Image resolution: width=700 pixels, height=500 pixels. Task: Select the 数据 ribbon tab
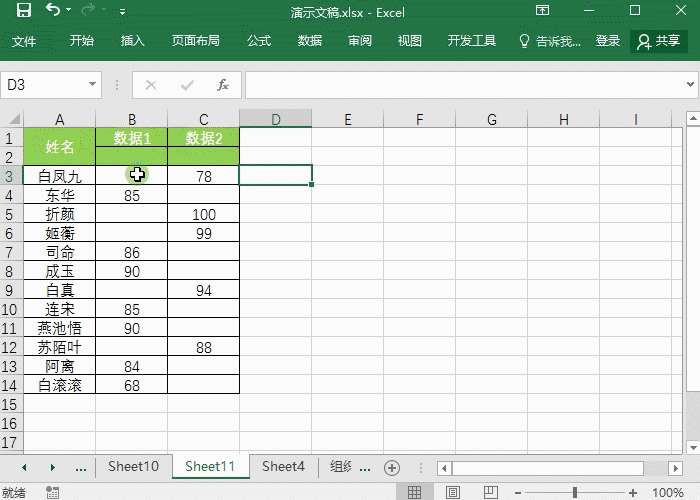(x=310, y=41)
